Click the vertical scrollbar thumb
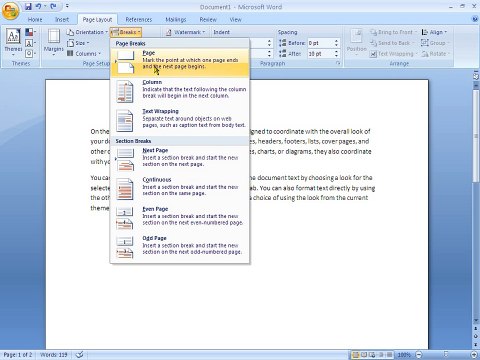The image size is (480, 360). point(476,136)
